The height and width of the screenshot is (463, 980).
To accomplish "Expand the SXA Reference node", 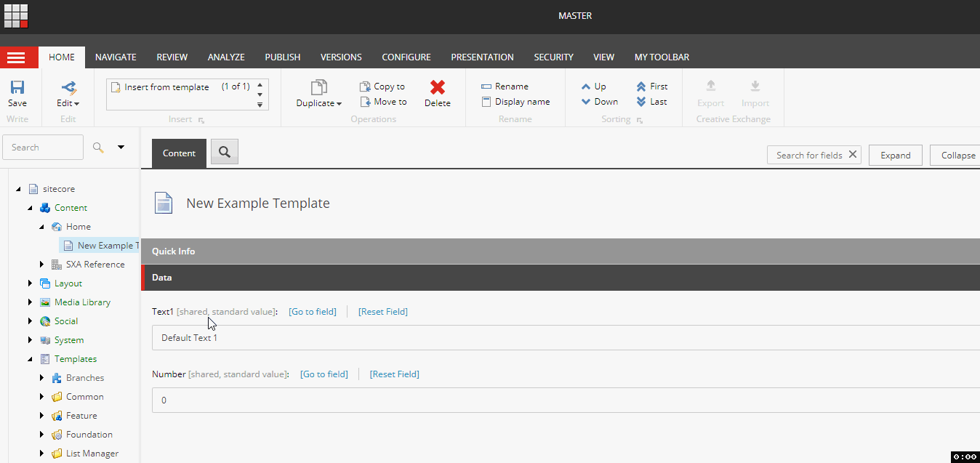I will (x=42, y=265).
